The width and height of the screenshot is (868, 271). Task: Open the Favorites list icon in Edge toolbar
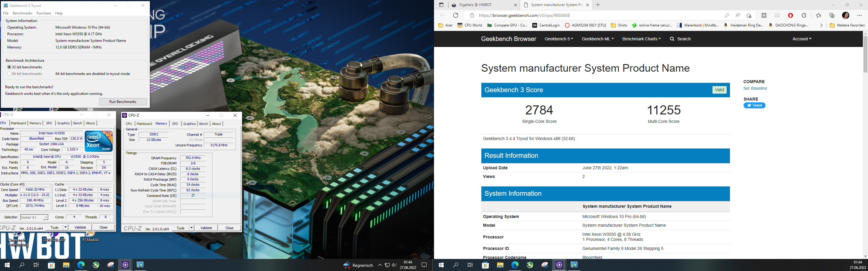click(819, 15)
